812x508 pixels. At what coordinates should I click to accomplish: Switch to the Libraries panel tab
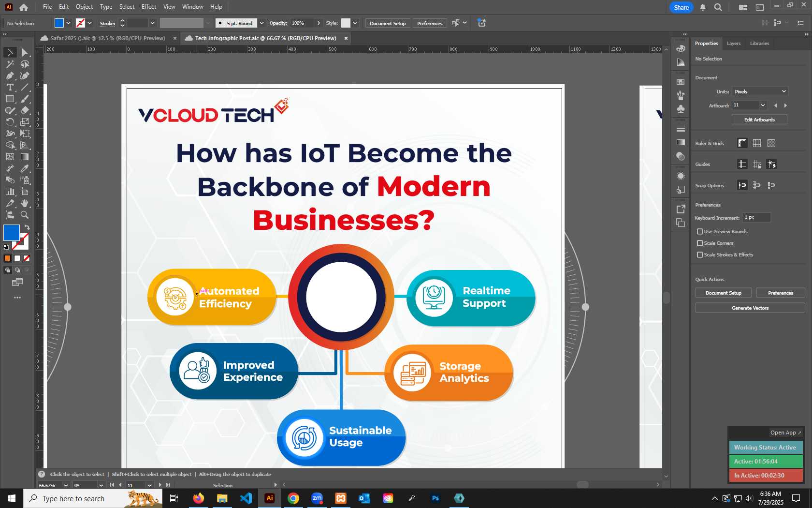[x=759, y=44]
